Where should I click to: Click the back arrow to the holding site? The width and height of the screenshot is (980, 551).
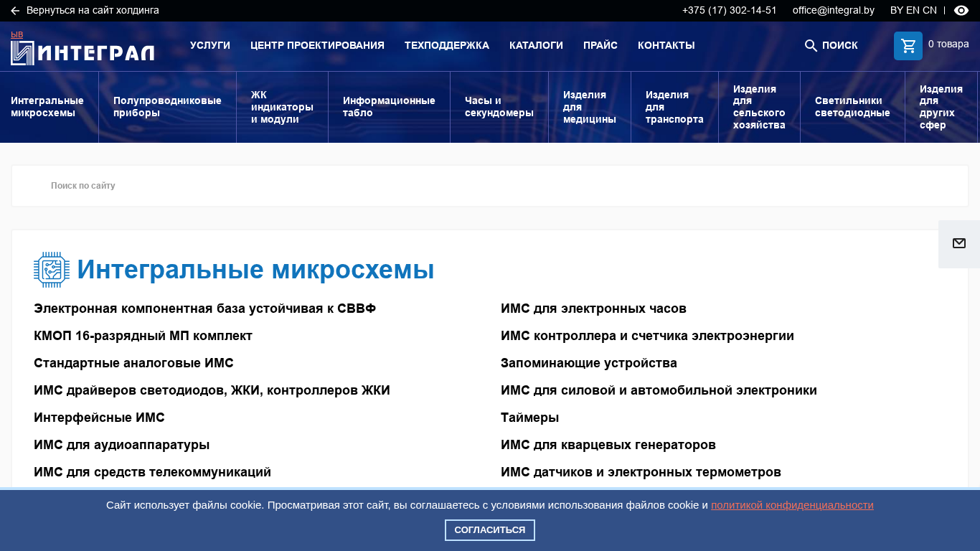point(15,11)
